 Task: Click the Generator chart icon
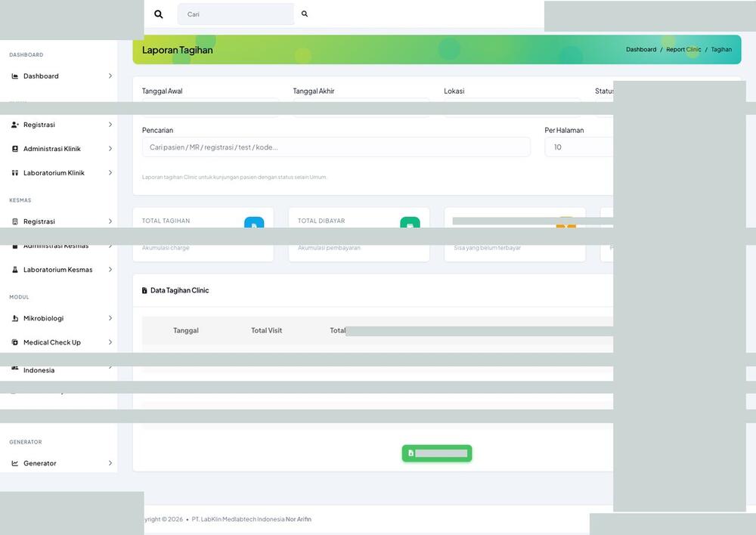click(x=15, y=464)
